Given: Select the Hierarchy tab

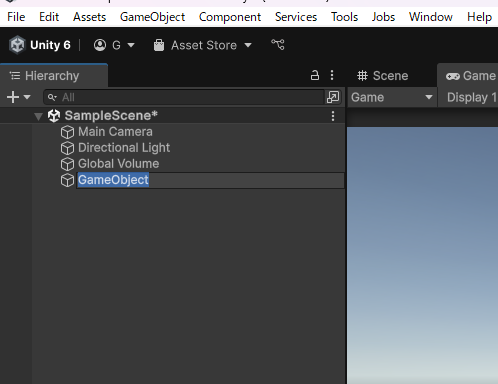Looking at the screenshot, I should (53, 76).
